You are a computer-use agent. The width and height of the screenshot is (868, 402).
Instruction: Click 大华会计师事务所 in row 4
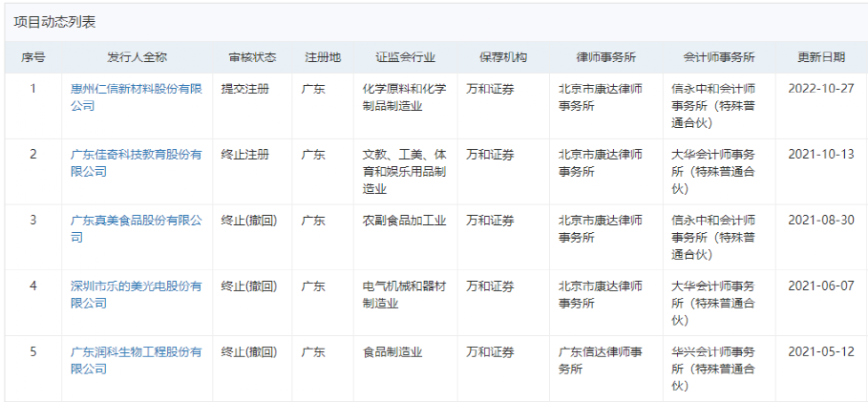713,304
